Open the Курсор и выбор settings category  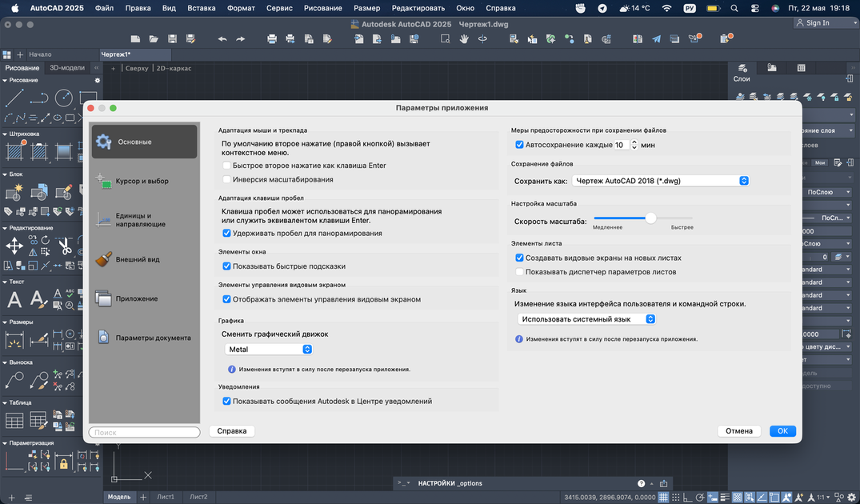[x=144, y=181]
